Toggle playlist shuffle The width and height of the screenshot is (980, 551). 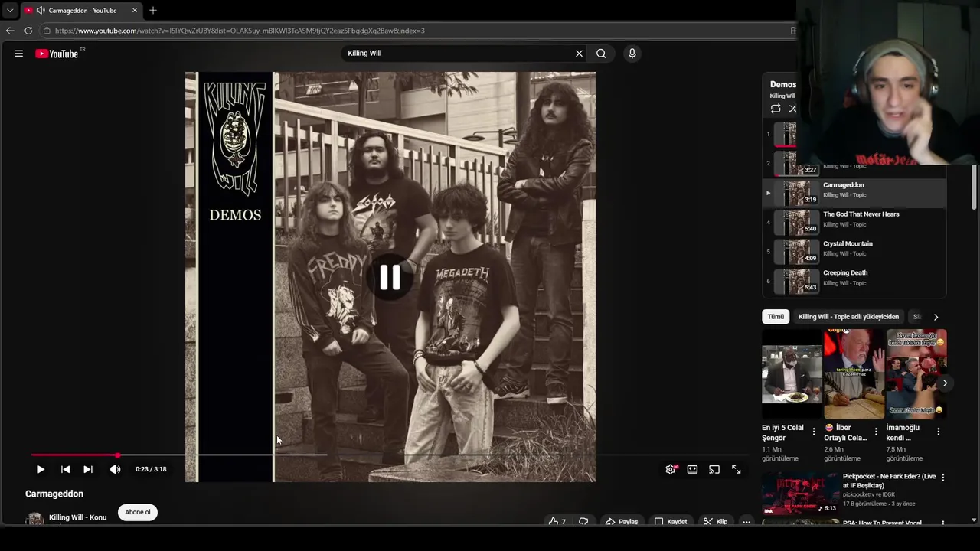click(792, 109)
